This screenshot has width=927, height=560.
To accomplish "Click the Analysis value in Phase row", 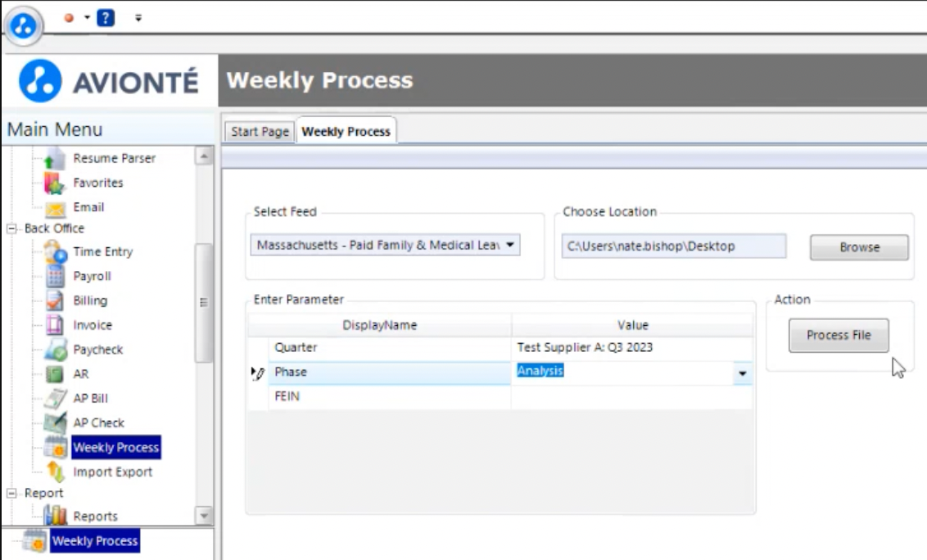I will click(x=540, y=371).
